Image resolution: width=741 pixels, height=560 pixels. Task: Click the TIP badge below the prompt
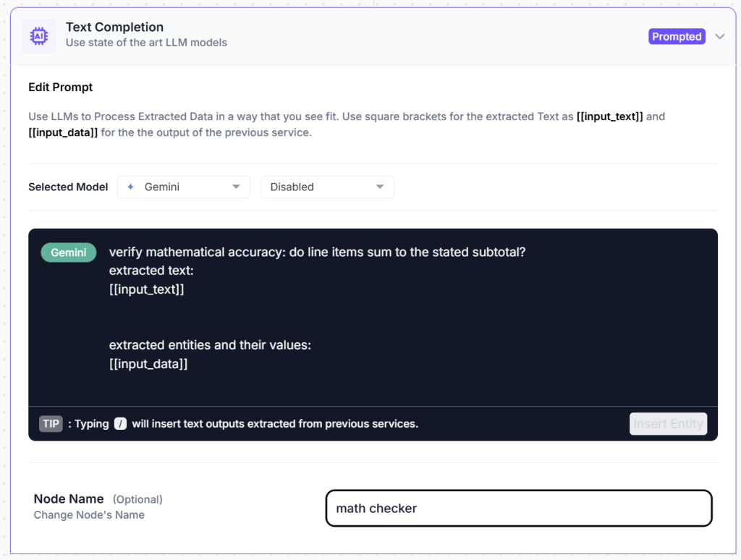pyautogui.click(x=51, y=424)
